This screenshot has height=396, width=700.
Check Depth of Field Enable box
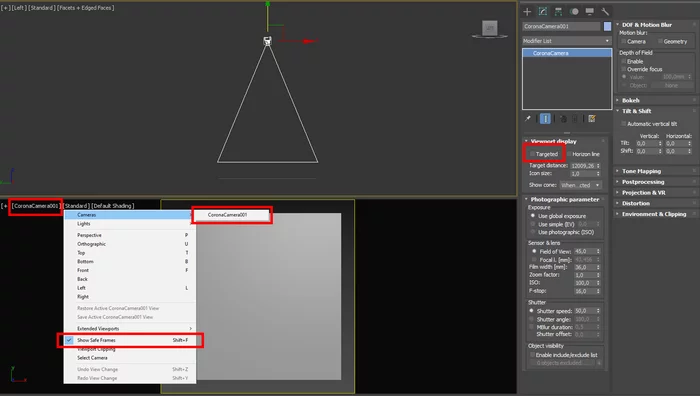[x=624, y=61]
